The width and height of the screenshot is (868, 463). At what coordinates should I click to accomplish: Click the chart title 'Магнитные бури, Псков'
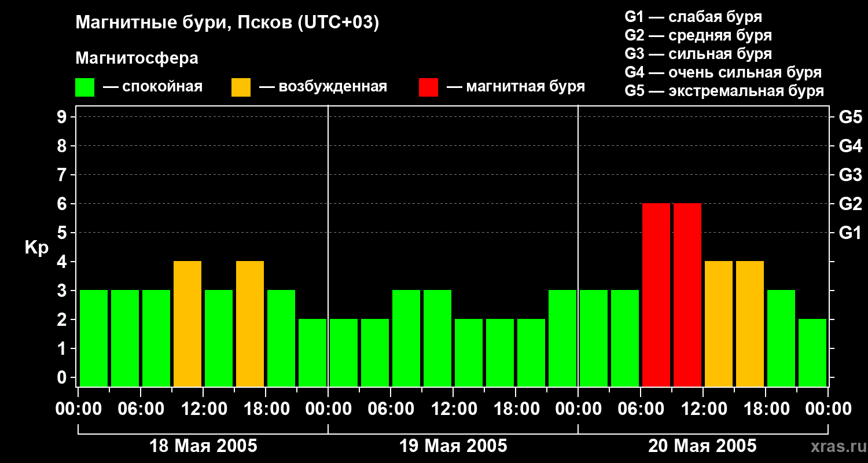227,23
